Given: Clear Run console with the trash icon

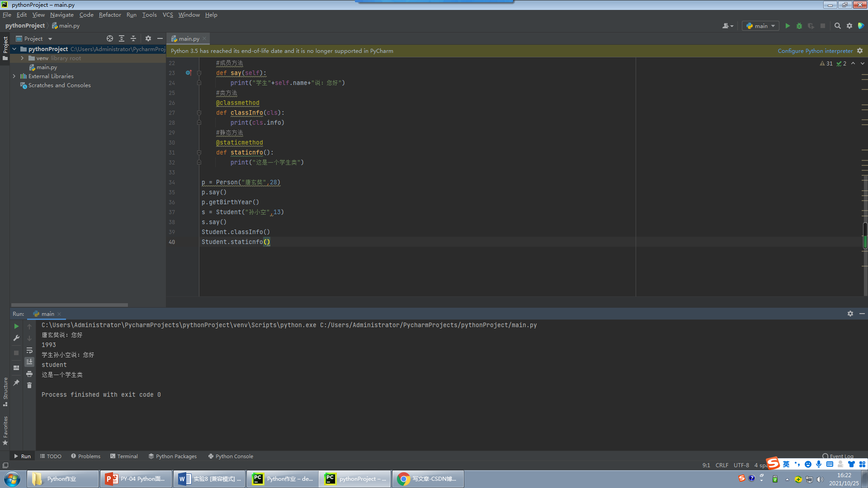Looking at the screenshot, I should 29,385.
